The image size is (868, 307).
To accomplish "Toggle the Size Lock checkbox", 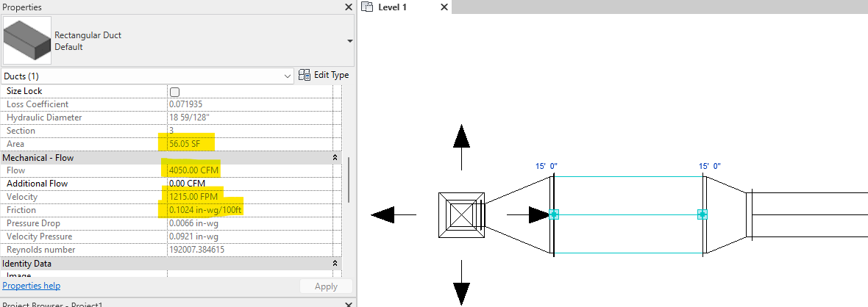I will [175, 91].
